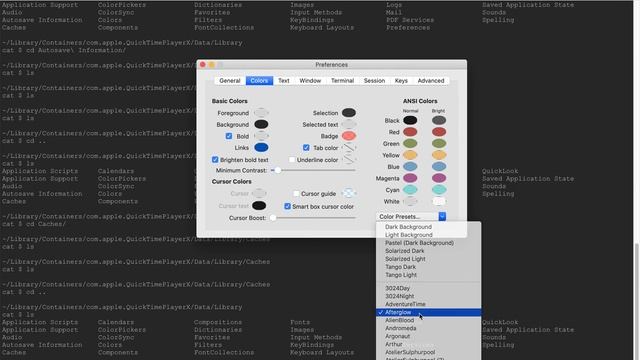Go to the Window tab
Screen dimensions: 640x360
tap(310, 81)
